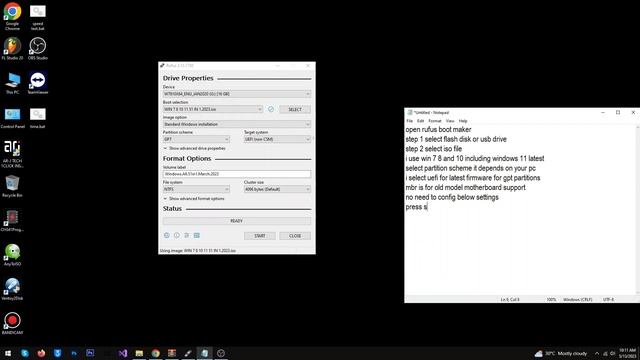Open Chrome from the taskbar

coord(156,353)
